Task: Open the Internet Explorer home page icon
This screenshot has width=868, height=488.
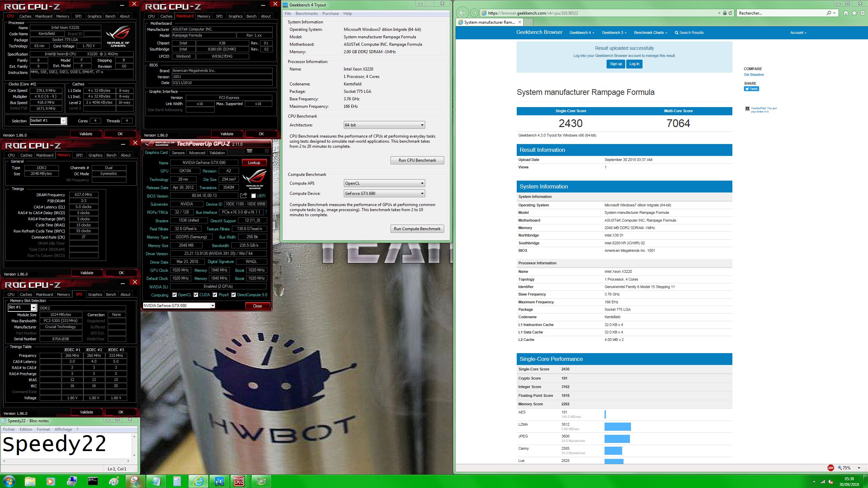Action: point(846,13)
